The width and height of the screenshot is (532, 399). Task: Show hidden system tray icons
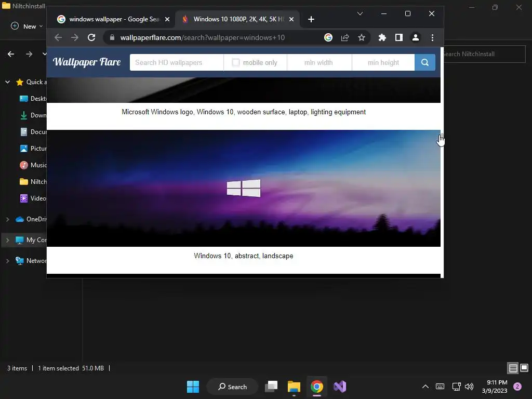425,387
